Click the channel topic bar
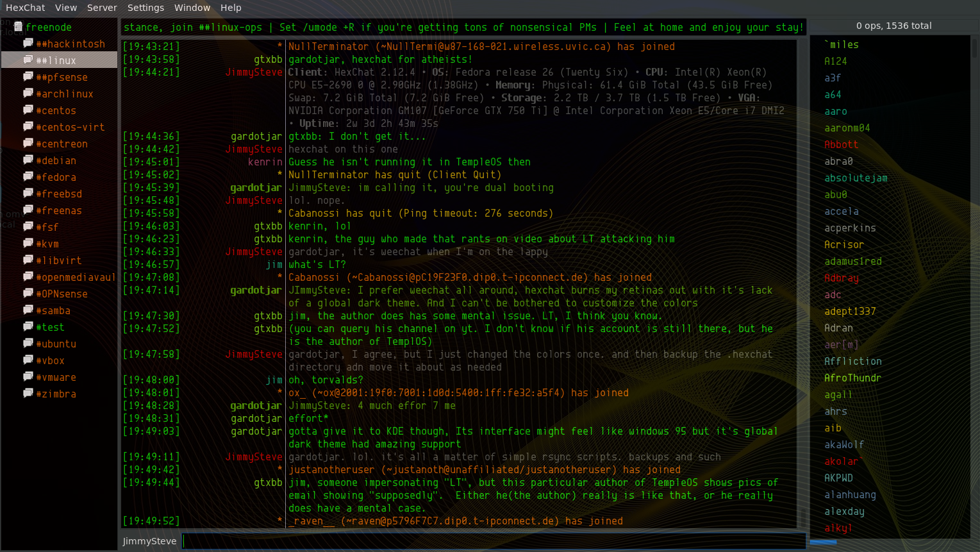 pos(463,27)
